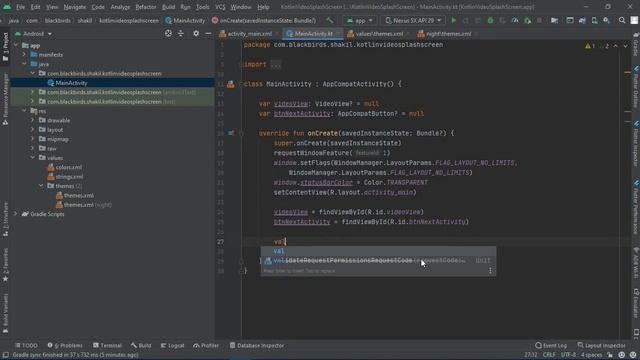Open project panel gear settings
The image size is (640, 360).
196,33
